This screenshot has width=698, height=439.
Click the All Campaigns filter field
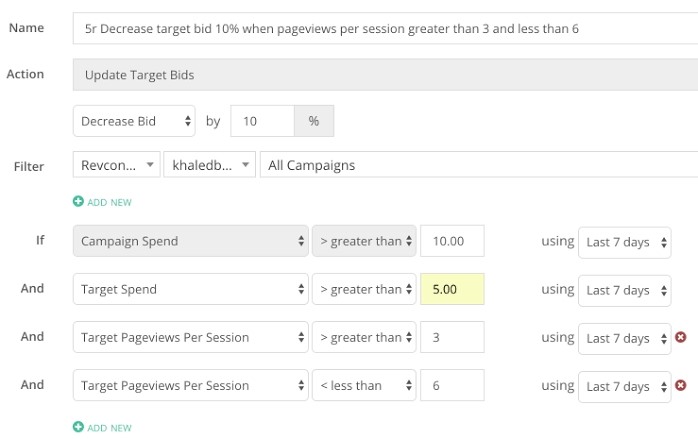479,165
